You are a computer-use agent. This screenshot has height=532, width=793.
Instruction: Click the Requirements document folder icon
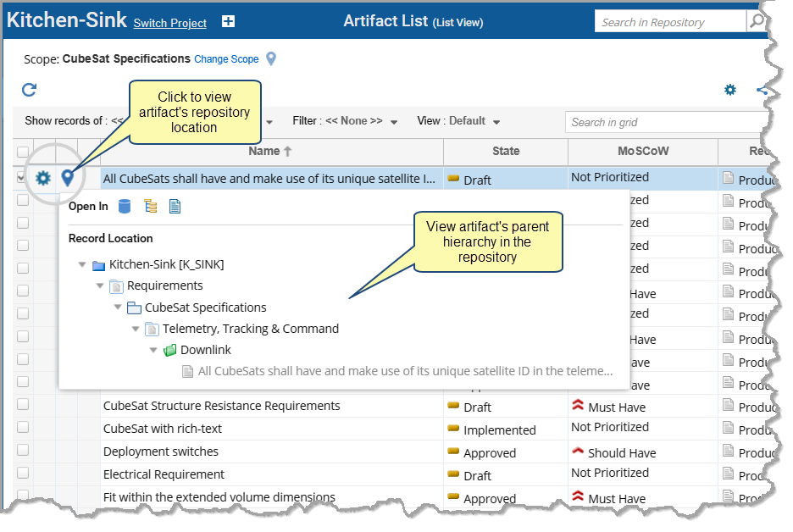coord(116,286)
